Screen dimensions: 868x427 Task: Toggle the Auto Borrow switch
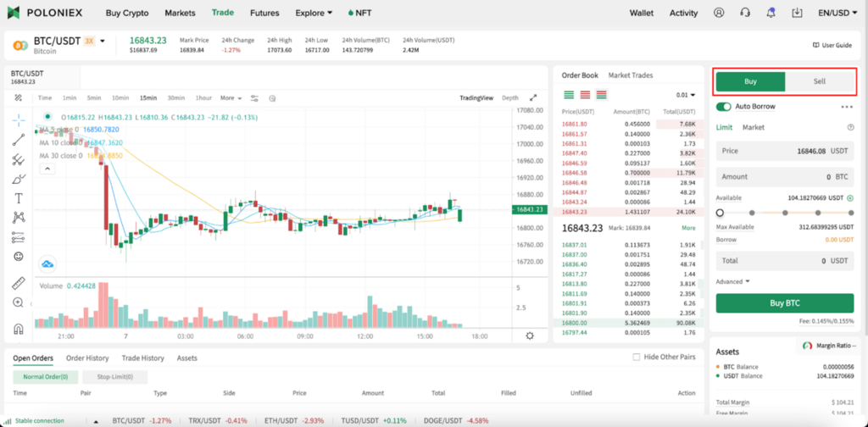click(724, 106)
